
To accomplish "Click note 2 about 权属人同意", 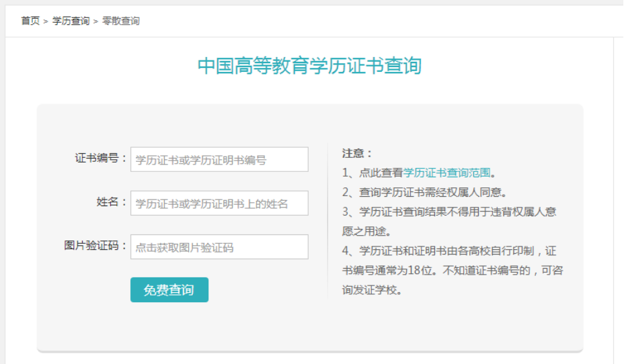I will pos(425,192).
